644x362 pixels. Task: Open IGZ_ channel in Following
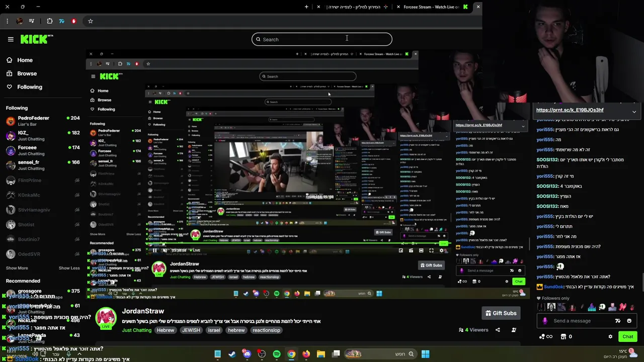(42, 136)
